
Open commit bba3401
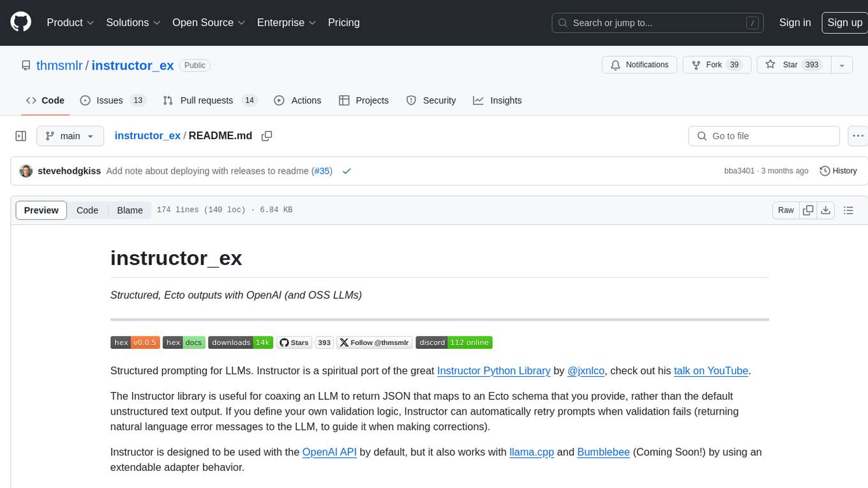pos(739,171)
